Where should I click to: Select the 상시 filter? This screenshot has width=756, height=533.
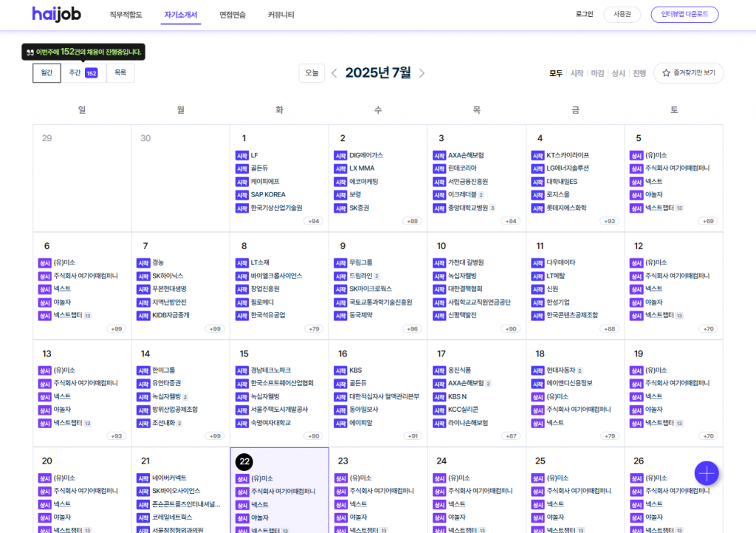point(618,73)
